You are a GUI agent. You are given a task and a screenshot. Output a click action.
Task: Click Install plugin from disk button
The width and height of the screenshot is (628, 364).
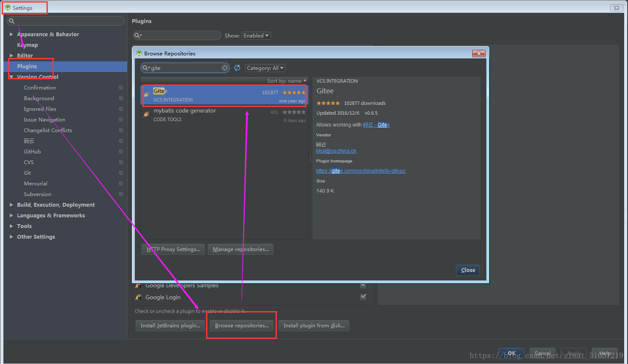click(x=314, y=326)
